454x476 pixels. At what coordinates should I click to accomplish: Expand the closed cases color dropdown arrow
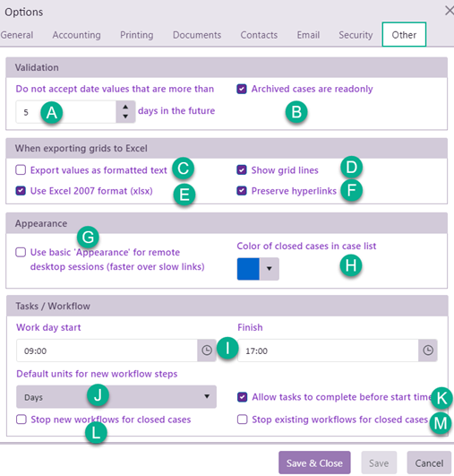[x=269, y=269]
